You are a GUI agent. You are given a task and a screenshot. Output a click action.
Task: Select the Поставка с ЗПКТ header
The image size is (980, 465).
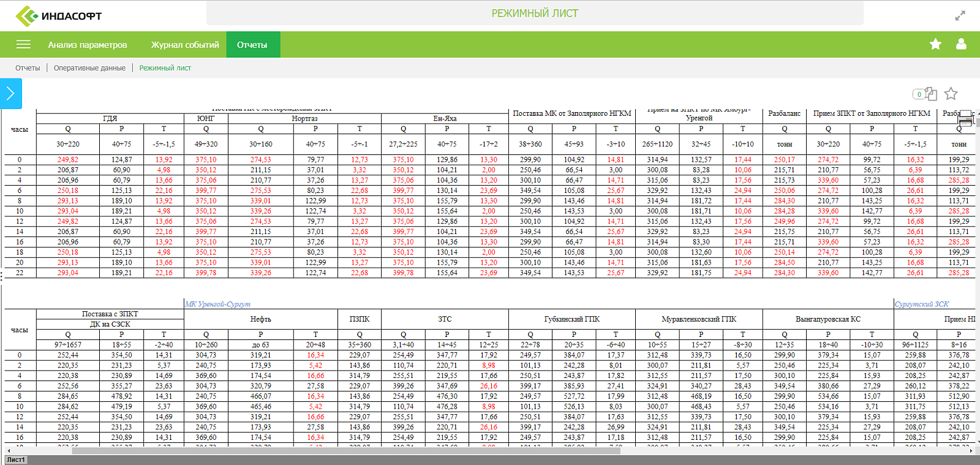click(110, 314)
